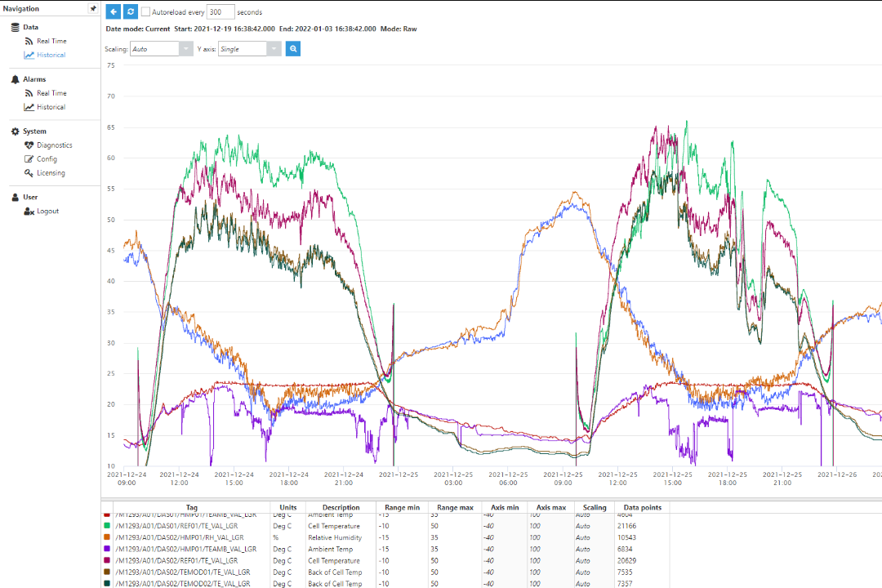Screen dimensions: 882x588
Task: Click the User person icon
Action: click(x=15, y=197)
